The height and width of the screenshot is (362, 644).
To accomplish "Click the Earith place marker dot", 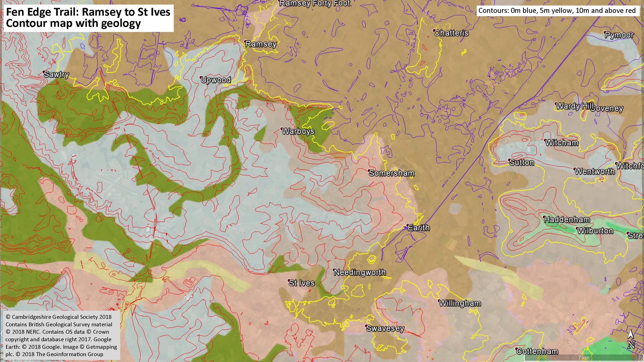I will point(407,225).
